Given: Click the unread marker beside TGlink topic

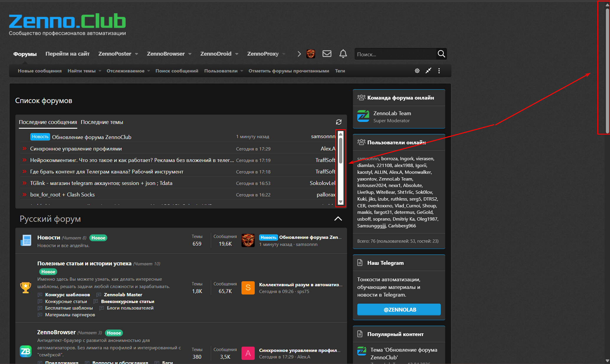Looking at the screenshot, I should click(x=24, y=183).
